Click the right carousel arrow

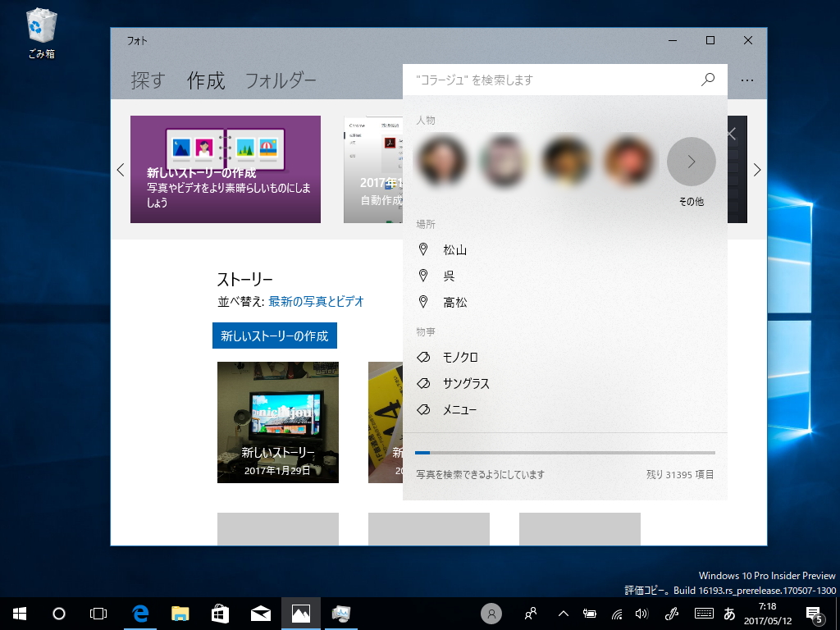click(x=757, y=169)
